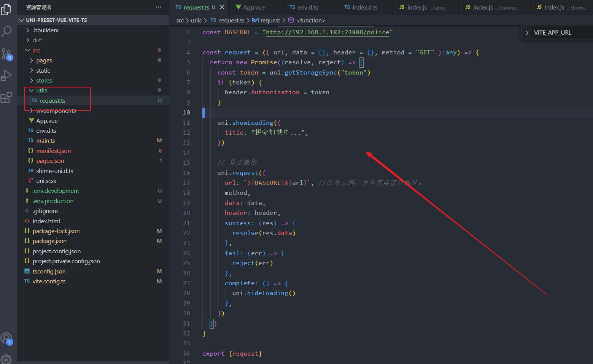This screenshot has height=364, width=593.
Task: Open the Manage gear icon
Action: 6,359
